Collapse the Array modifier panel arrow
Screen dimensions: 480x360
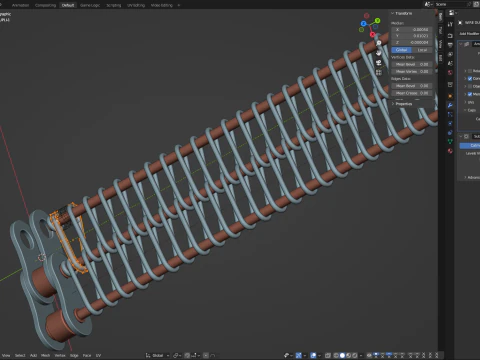point(461,44)
